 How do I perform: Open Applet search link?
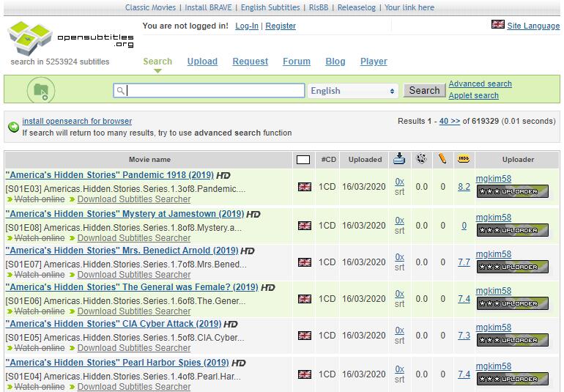pos(474,96)
